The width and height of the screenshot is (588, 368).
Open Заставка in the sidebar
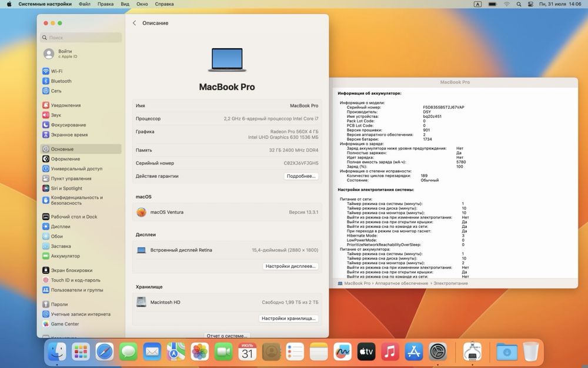pos(81,246)
